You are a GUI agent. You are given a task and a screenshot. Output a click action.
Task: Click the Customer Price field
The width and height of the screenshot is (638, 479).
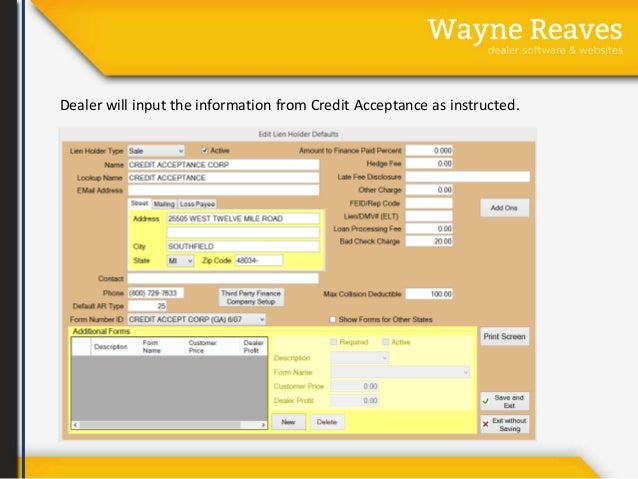pos(354,386)
